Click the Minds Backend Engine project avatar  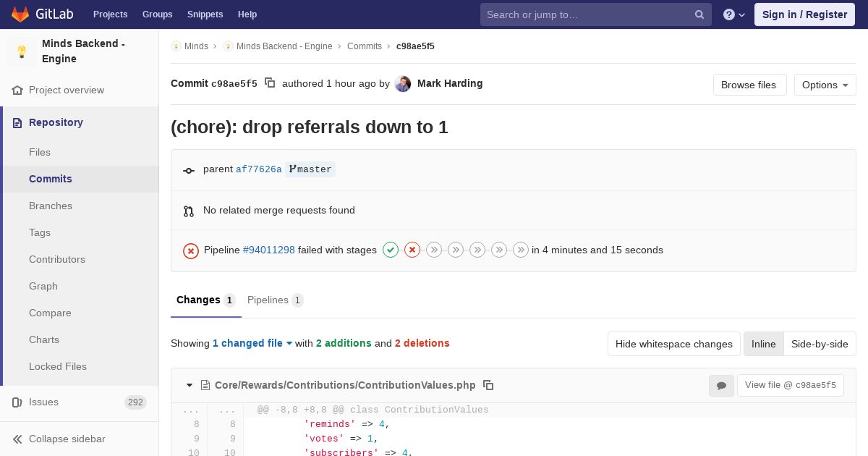coord(22,51)
